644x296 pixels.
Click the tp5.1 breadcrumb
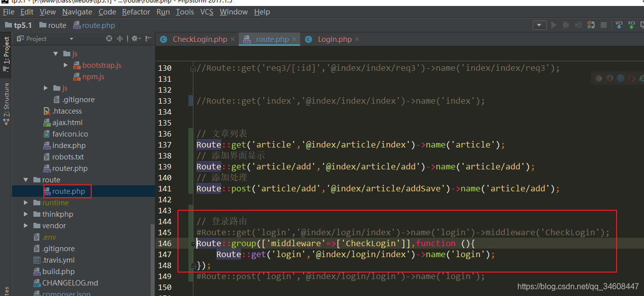tap(18, 25)
